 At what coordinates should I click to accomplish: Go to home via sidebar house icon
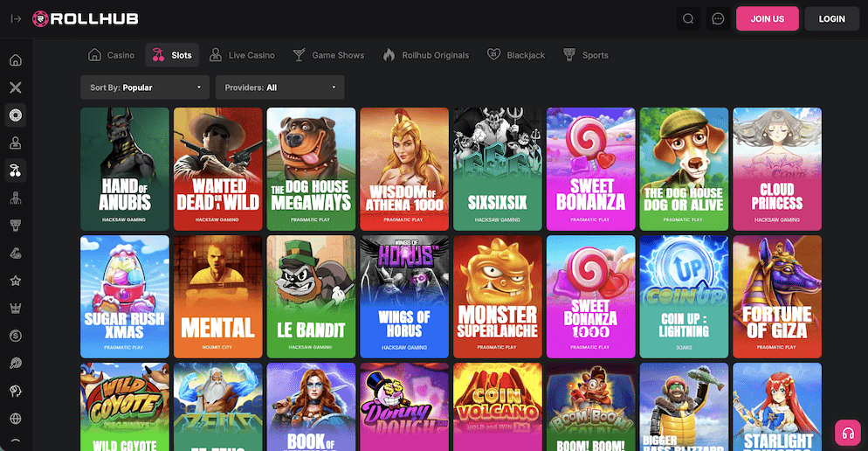click(16, 59)
